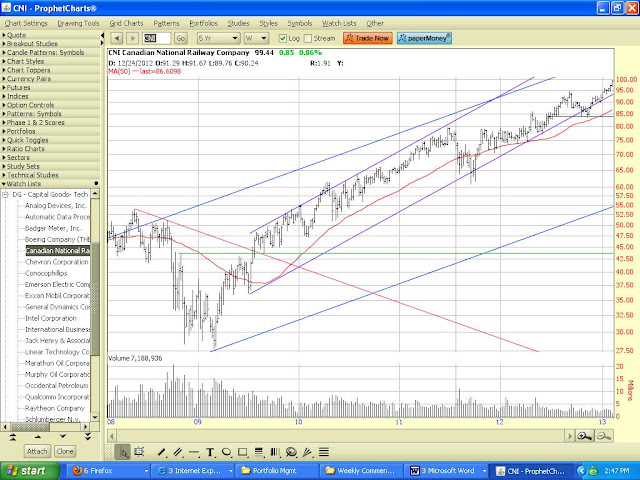
Task: Collapse DG - Capital Goods- Tech tree node
Action: click(x=6, y=195)
